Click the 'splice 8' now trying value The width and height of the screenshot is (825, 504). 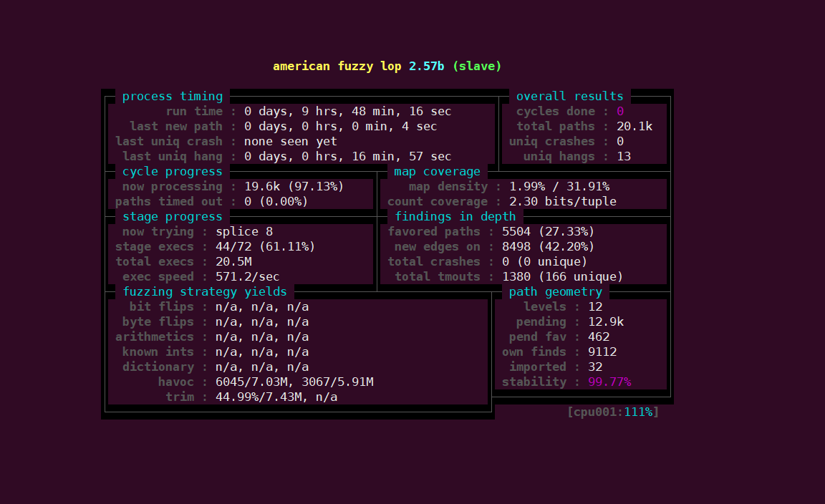click(x=243, y=232)
